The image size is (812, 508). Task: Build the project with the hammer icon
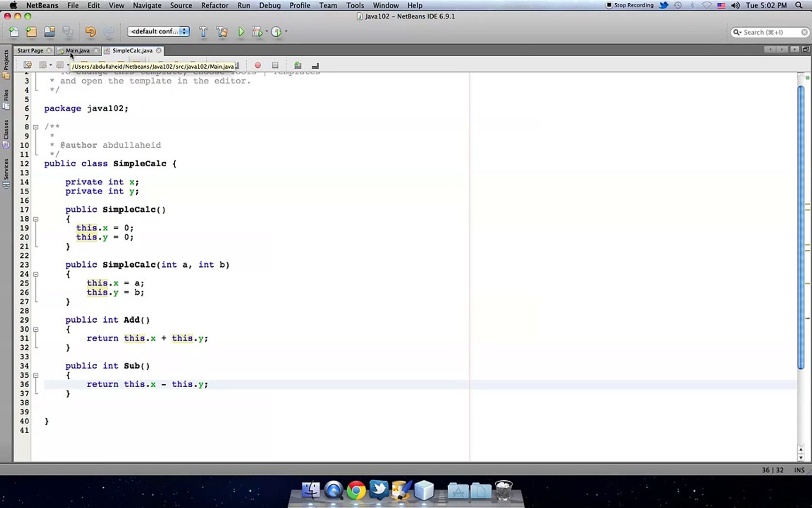tap(203, 32)
